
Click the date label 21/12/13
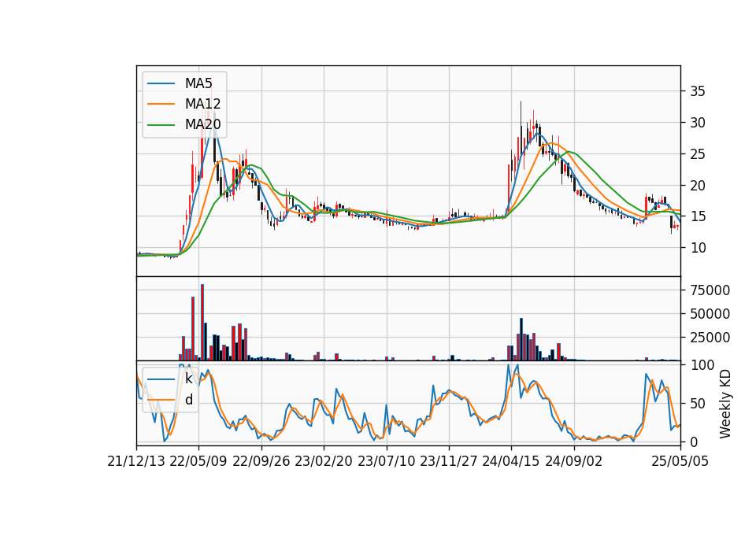[136, 461]
